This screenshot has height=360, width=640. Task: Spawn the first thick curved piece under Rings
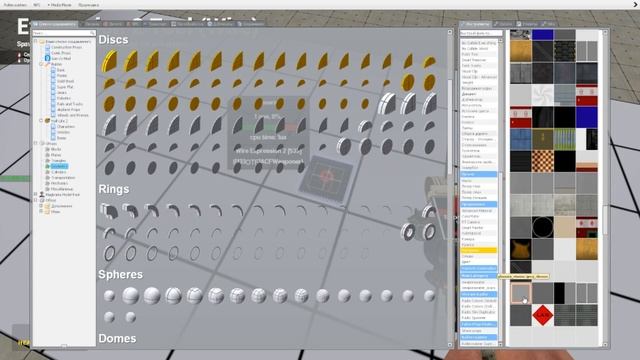(x=109, y=211)
